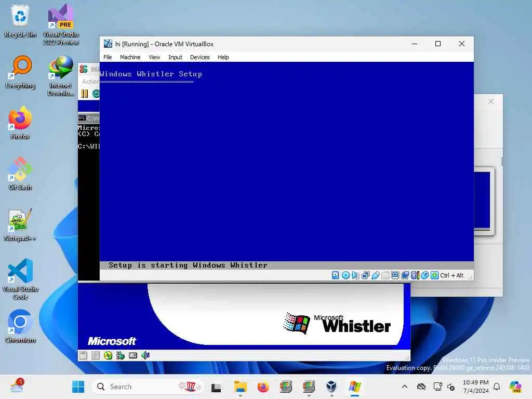Click the CPU virtualization indicator in VirtualBox status bar

[x=415, y=275]
